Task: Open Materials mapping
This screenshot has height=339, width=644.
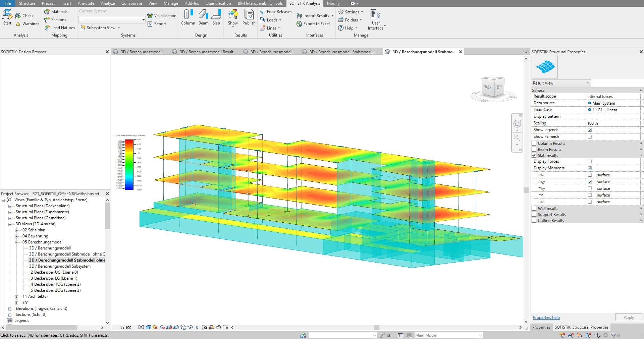Action: pos(56,12)
